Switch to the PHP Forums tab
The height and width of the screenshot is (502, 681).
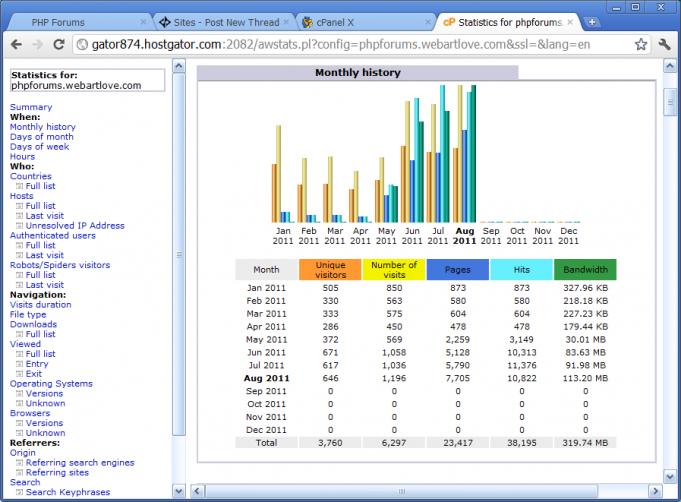coord(80,21)
